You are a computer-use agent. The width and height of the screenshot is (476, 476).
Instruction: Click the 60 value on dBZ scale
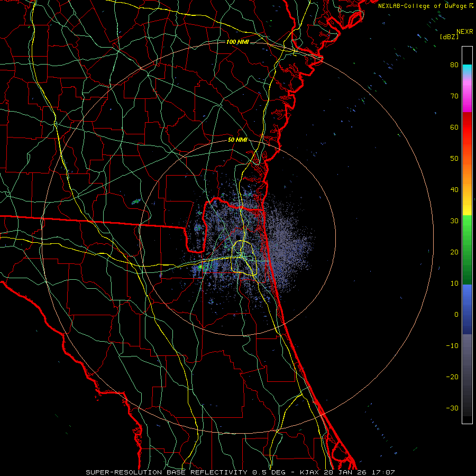[x=454, y=127]
